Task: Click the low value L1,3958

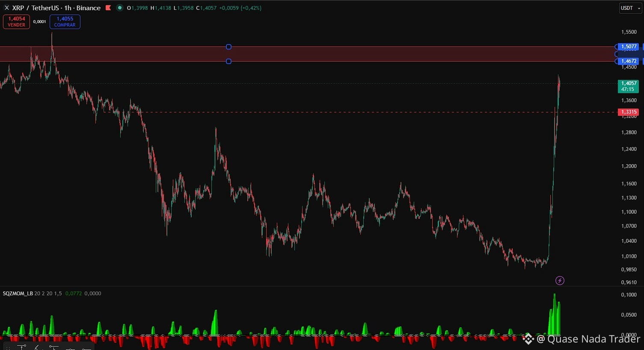Action: pyautogui.click(x=183, y=8)
